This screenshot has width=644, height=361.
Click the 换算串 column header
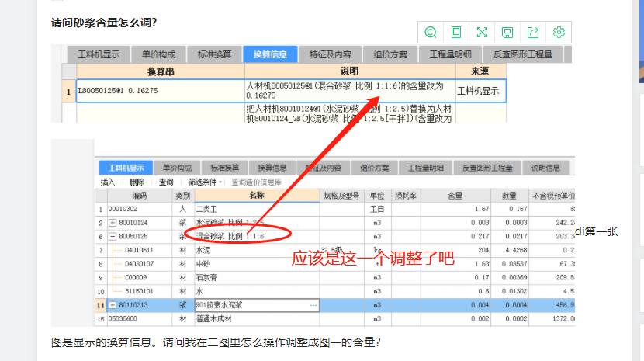tap(161, 71)
